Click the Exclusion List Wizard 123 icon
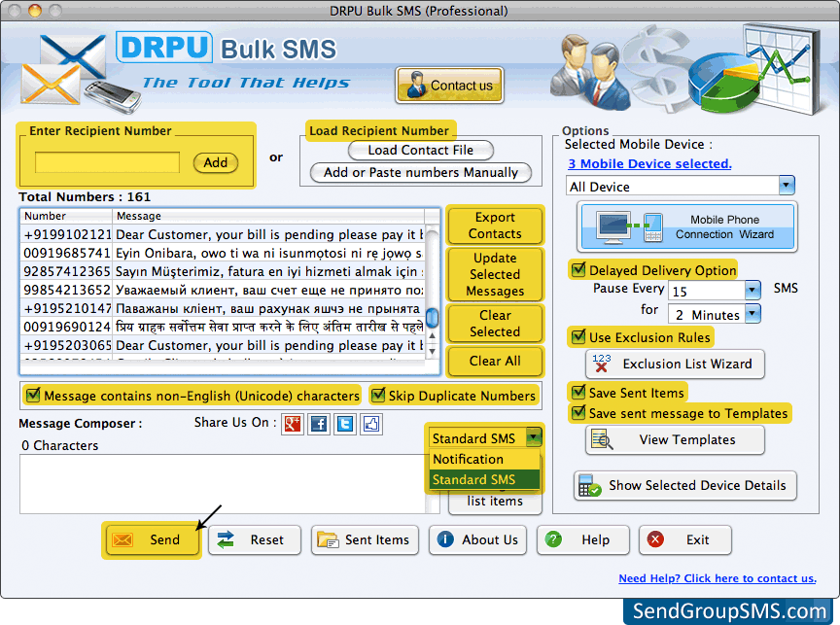 [x=602, y=364]
